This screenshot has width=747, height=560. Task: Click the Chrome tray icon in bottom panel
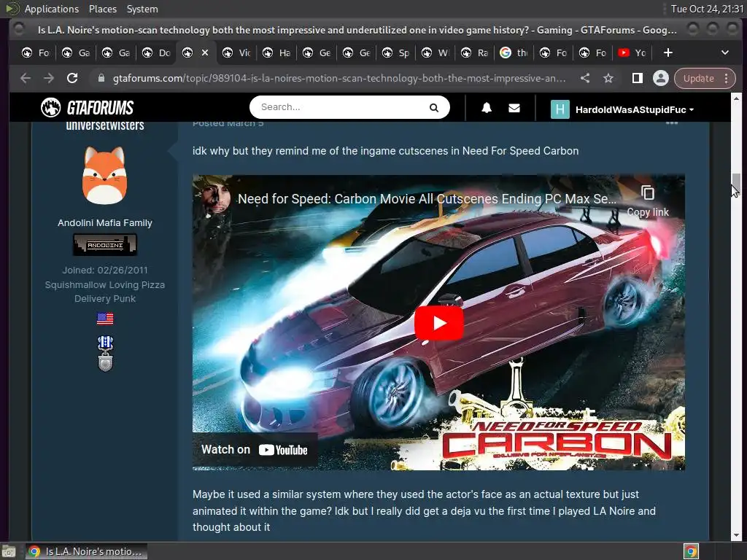click(x=691, y=551)
